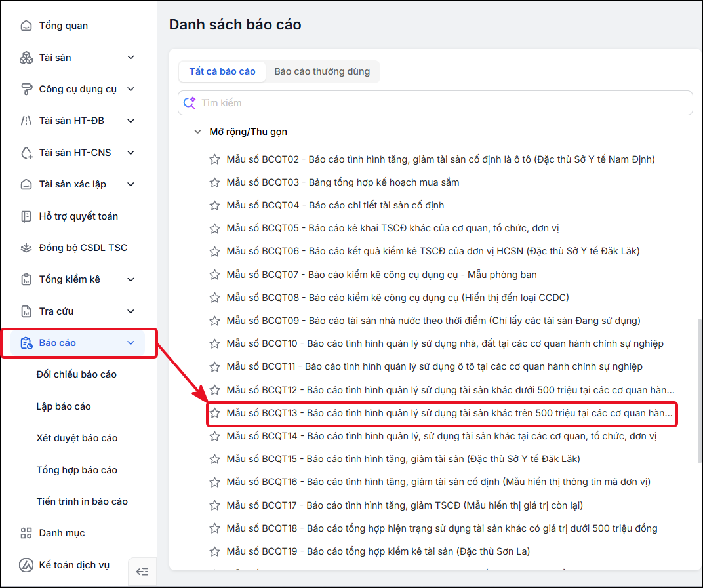Click the Tài sản xác lập icon
This screenshot has width=703, height=588.
coord(26,184)
